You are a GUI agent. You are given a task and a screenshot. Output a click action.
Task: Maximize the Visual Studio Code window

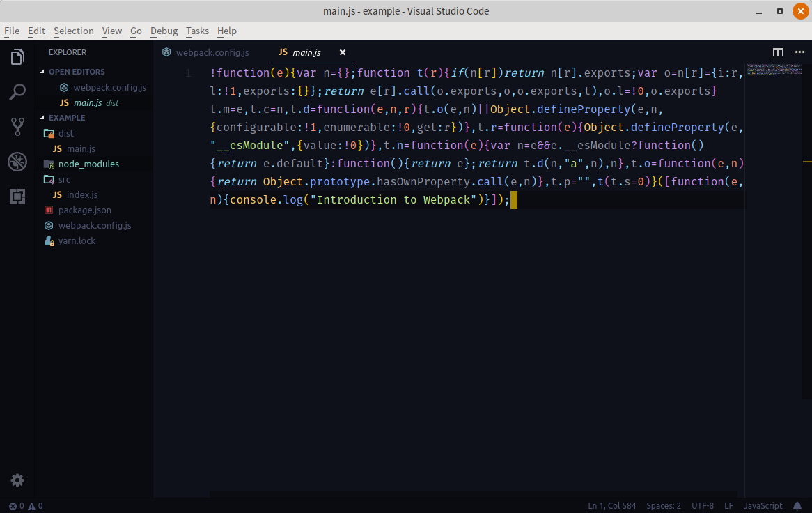point(780,11)
